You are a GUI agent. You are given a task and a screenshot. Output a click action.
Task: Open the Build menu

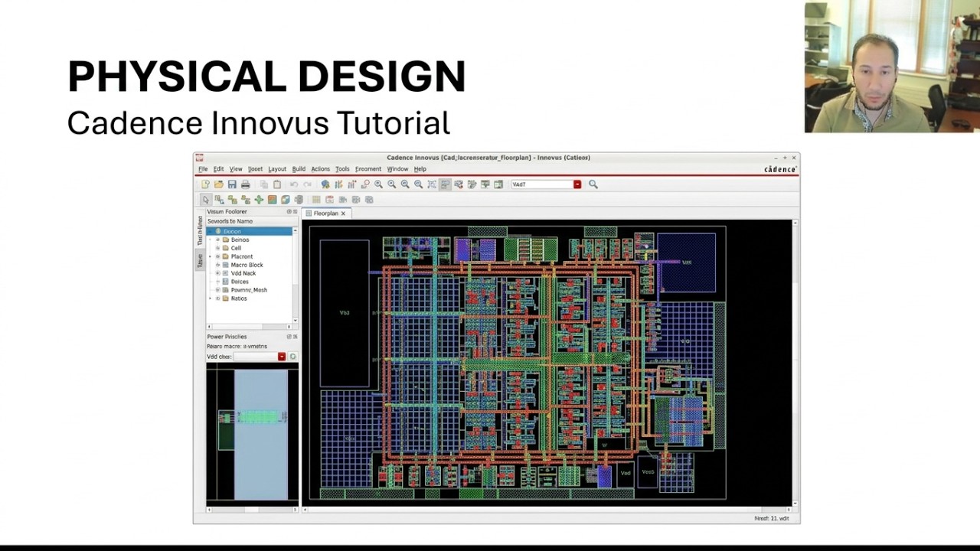(x=299, y=169)
